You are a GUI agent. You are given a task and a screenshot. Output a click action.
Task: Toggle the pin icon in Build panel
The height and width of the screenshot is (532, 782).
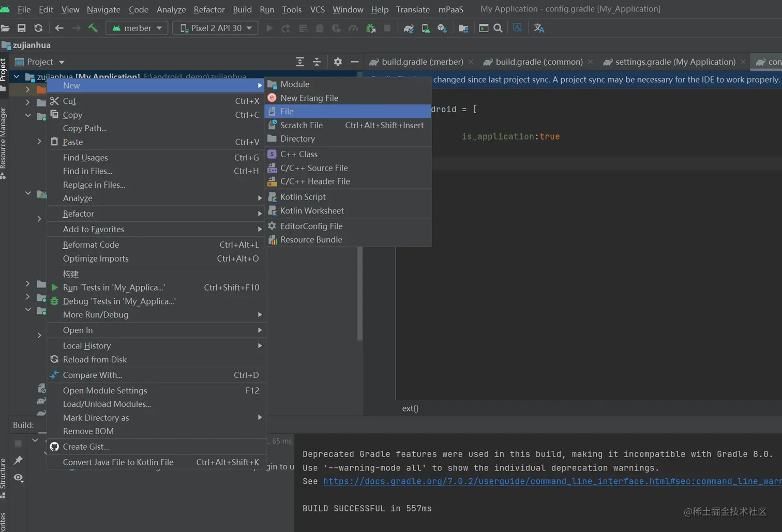tap(19, 460)
